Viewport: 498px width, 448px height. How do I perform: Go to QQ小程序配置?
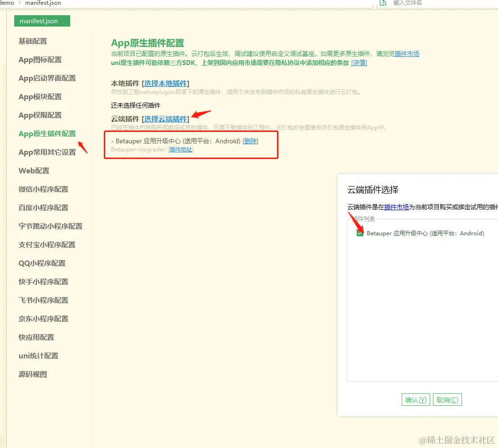42,263
